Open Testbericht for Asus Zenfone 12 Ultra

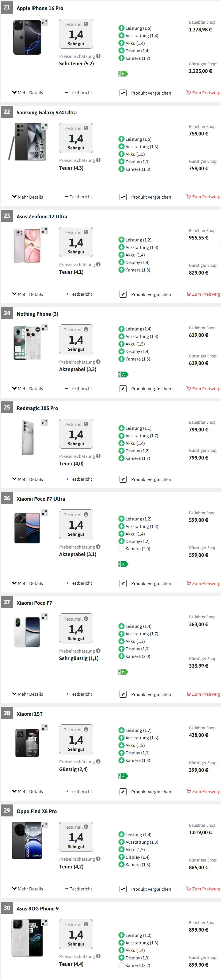tap(78, 294)
